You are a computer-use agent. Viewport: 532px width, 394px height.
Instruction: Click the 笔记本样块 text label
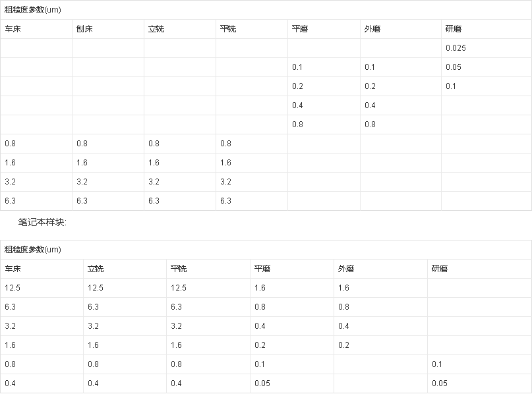[x=42, y=223]
